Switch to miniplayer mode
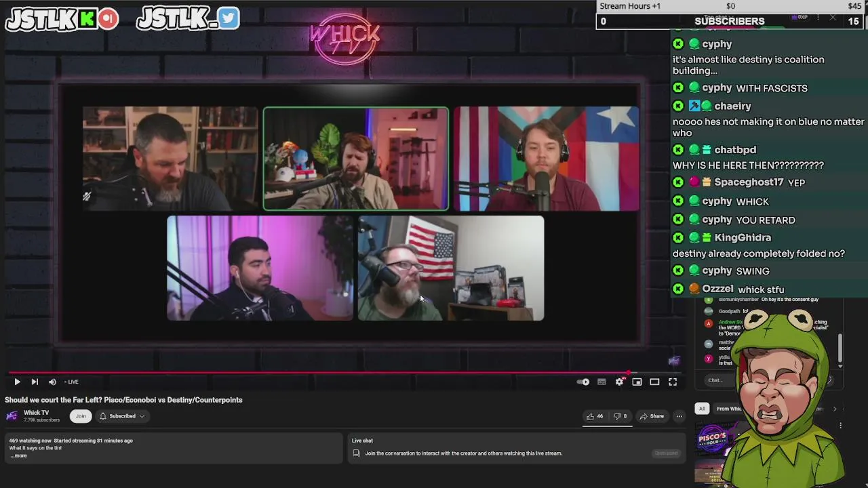The height and width of the screenshot is (488, 868). [637, 382]
